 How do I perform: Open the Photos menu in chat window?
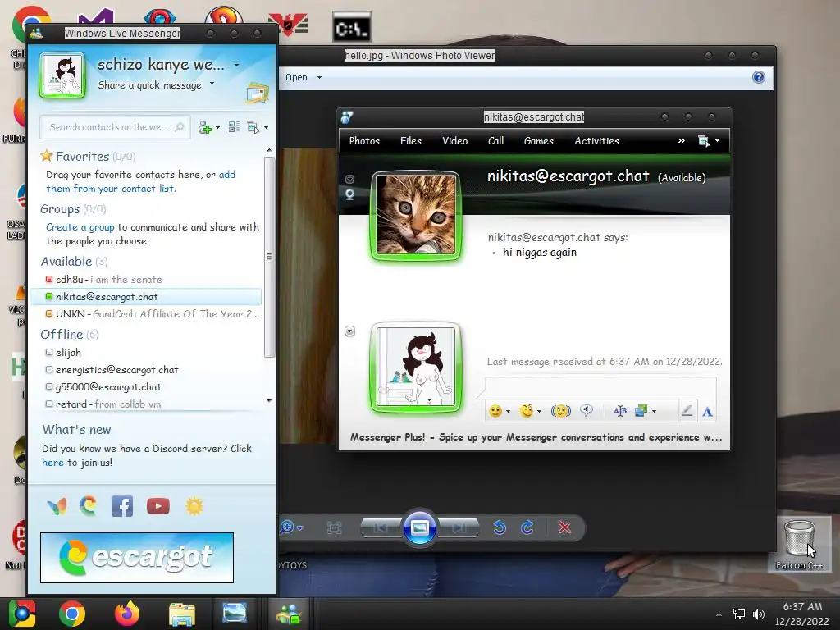click(x=364, y=141)
